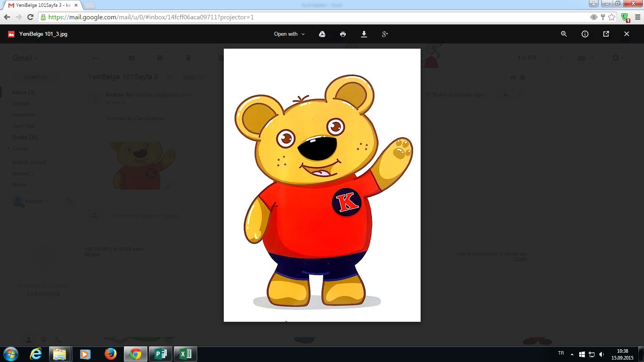Share image on Google+
Image resolution: width=644 pixels, height=362 pixels.
385,34
